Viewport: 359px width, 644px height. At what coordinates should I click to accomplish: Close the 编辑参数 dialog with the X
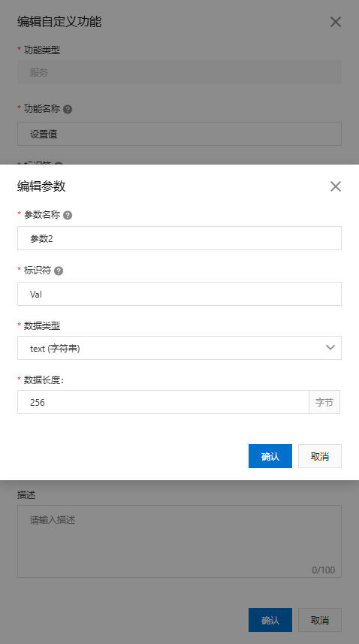tap(335, 186)
